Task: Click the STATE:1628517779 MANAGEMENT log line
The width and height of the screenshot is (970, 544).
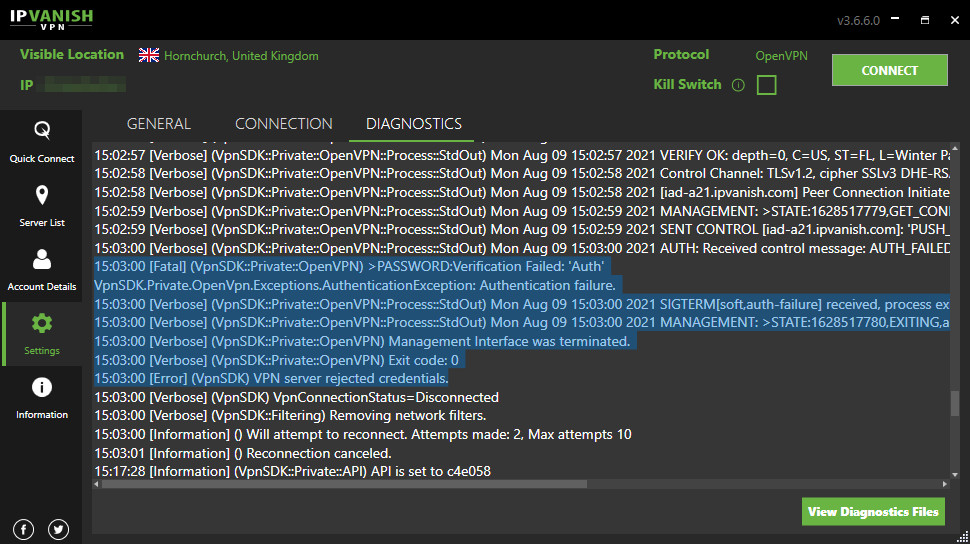Action: 521,211
